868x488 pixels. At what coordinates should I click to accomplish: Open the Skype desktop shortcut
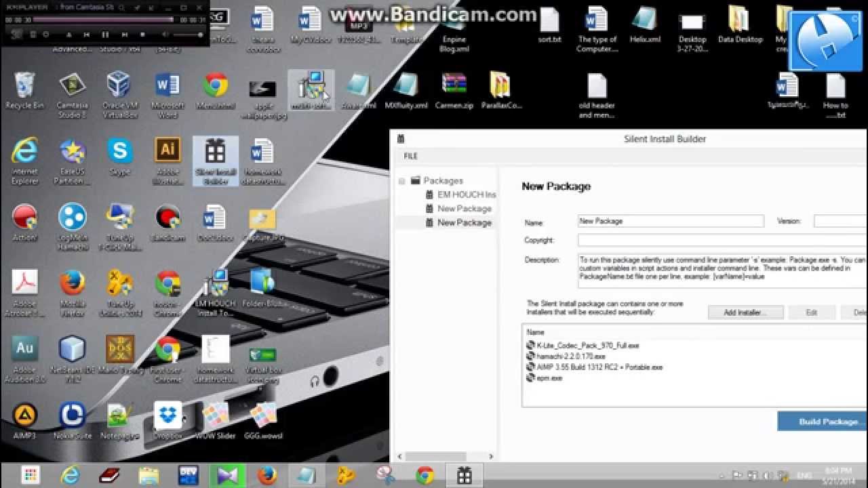(120, 155)
